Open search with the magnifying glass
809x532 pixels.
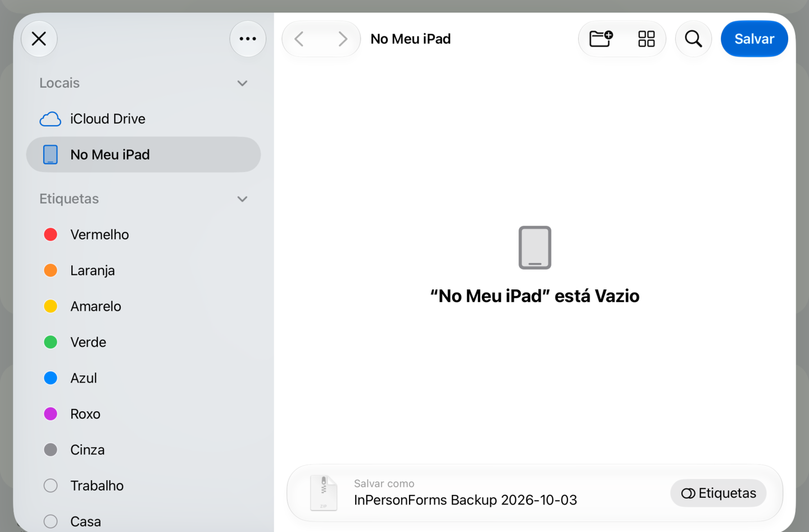[693, 39]
